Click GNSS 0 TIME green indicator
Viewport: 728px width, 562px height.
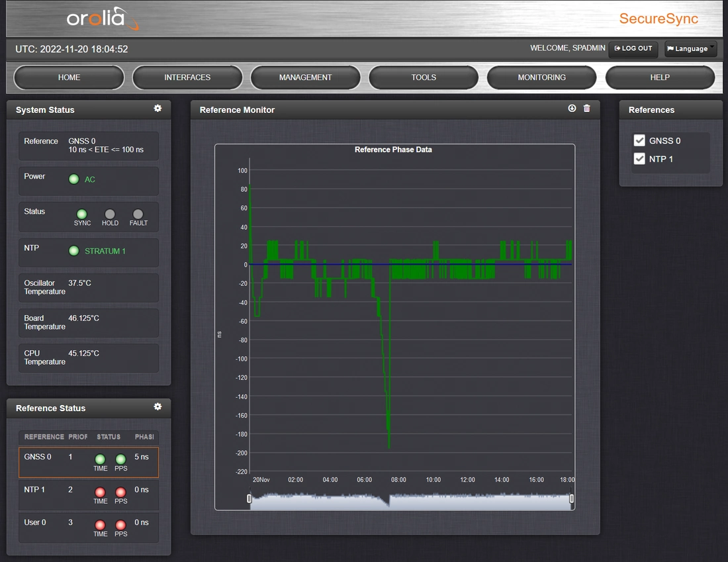pos(101,459)
